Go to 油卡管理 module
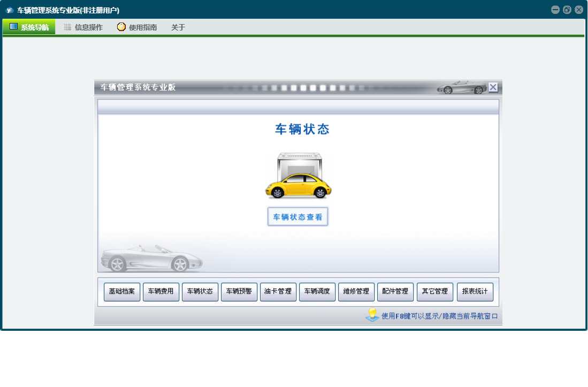 278,292
